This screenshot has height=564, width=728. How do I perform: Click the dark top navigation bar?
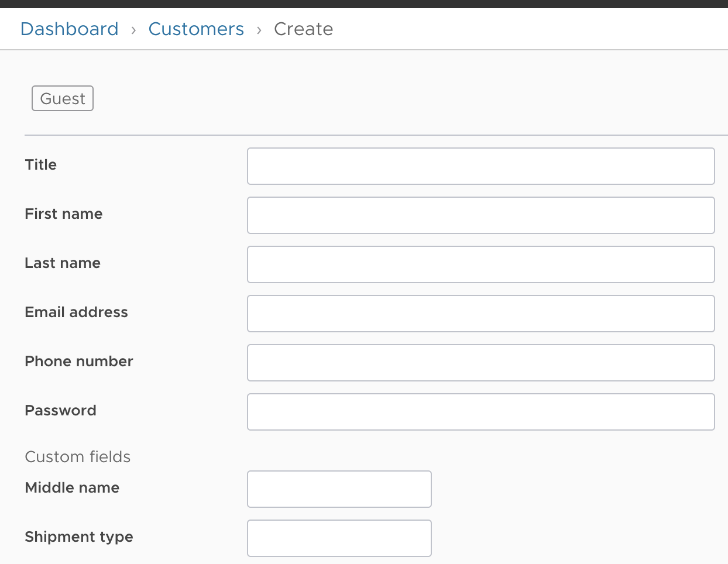[364, 4]
